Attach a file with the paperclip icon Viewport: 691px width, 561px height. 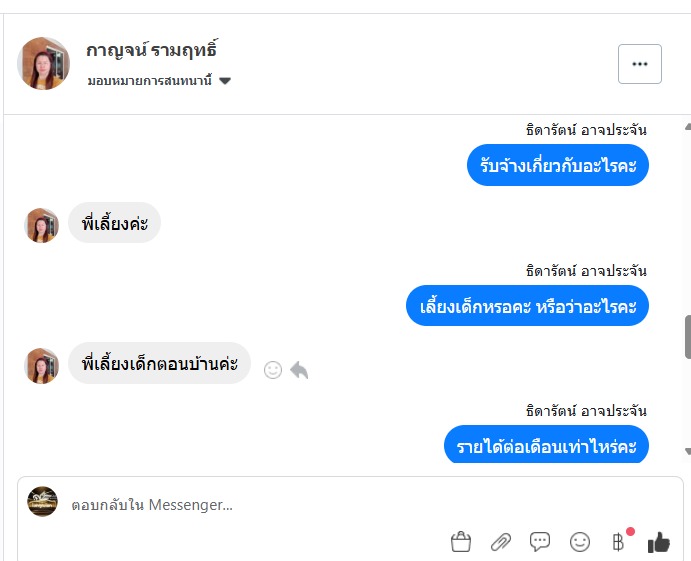point(500,542)
